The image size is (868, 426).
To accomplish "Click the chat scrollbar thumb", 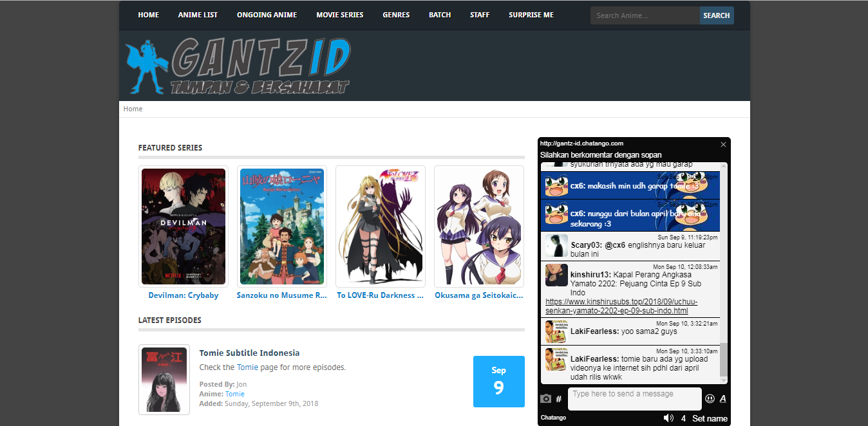I will (723, 360).
